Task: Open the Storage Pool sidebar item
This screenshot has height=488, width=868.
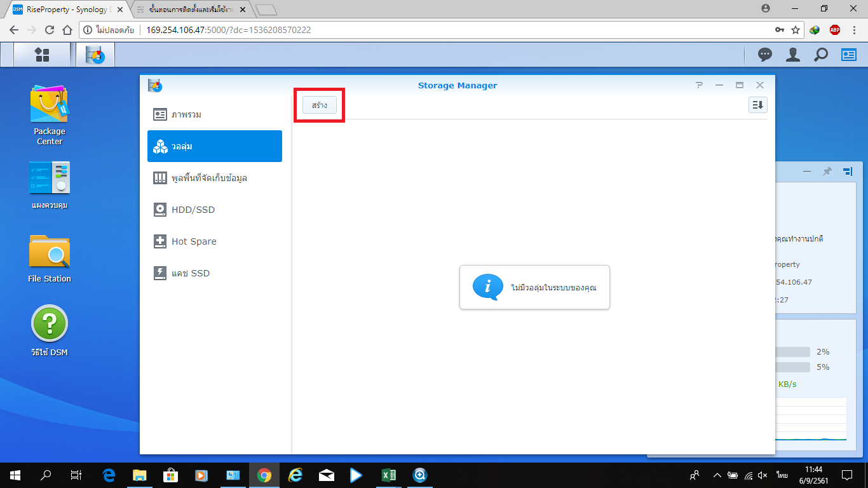Action: [x=215, y=178]
